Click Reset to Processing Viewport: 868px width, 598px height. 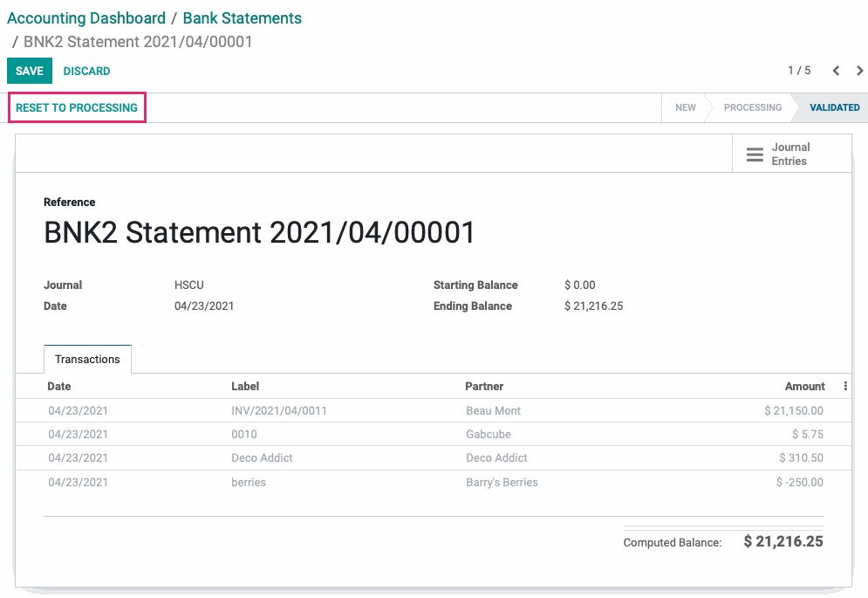77,107
